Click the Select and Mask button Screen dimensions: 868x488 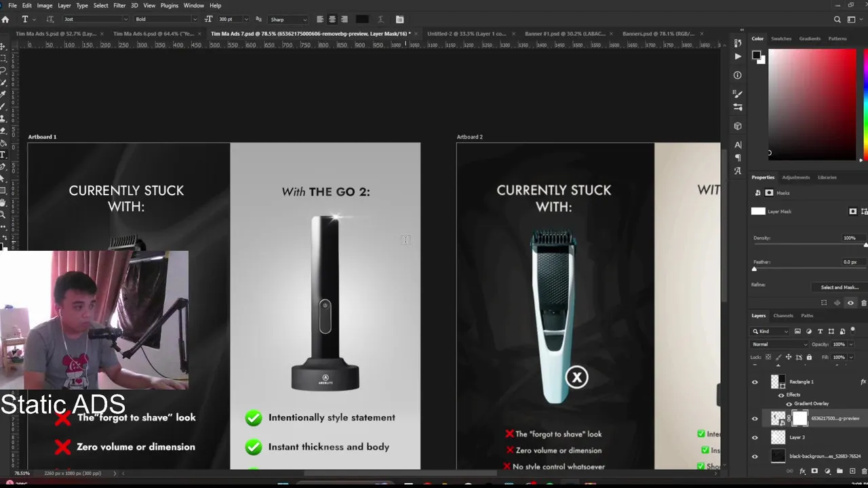(x=840, y=287)
